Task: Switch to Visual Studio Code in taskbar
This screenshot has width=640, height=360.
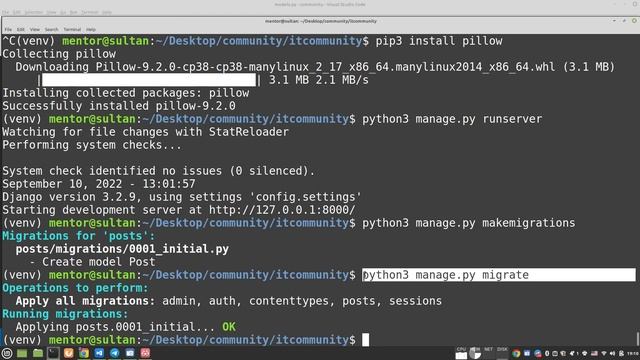Action: click(x=99, y=353)
